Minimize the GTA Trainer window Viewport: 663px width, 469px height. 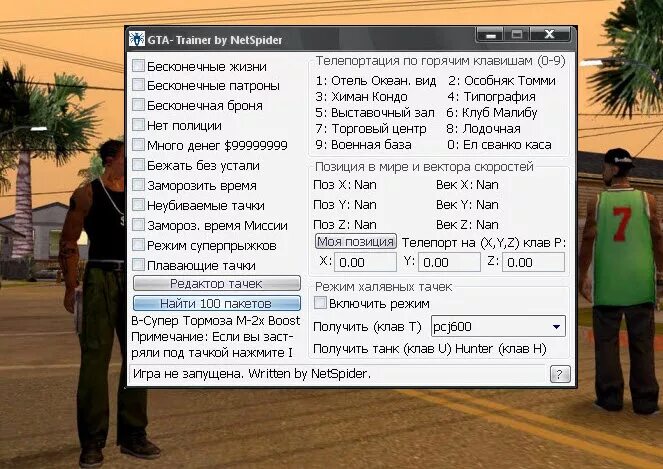pos(490,35)
